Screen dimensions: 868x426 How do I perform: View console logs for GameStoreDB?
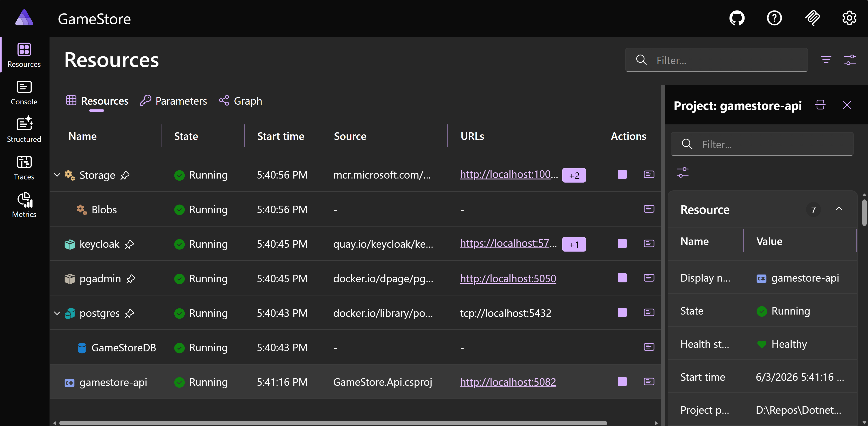pyautogui.click(x=649, y=347)
